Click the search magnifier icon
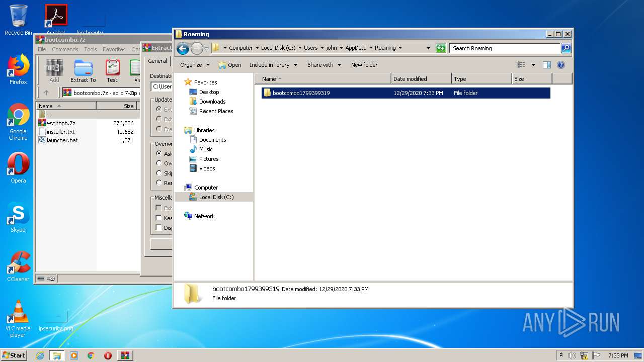 coord(566,48)
